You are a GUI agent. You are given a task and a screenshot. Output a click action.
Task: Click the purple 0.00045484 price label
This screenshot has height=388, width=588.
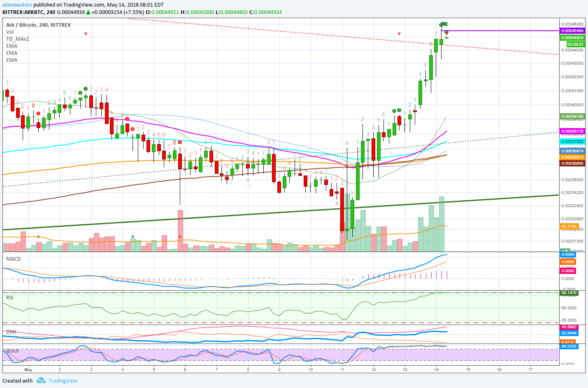572,30
